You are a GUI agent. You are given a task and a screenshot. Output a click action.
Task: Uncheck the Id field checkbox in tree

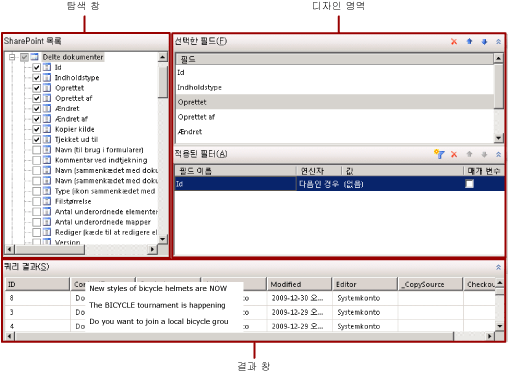coord(36,68)
